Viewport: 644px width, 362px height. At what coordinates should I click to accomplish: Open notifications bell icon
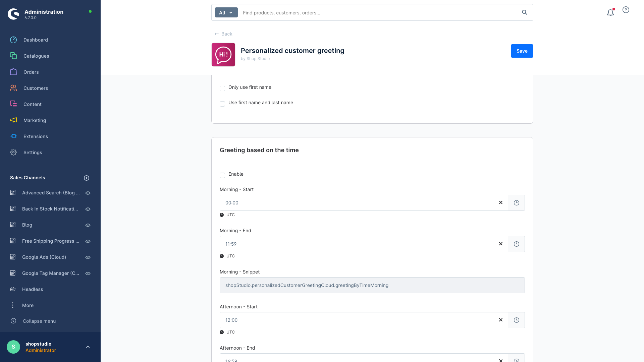610,12
